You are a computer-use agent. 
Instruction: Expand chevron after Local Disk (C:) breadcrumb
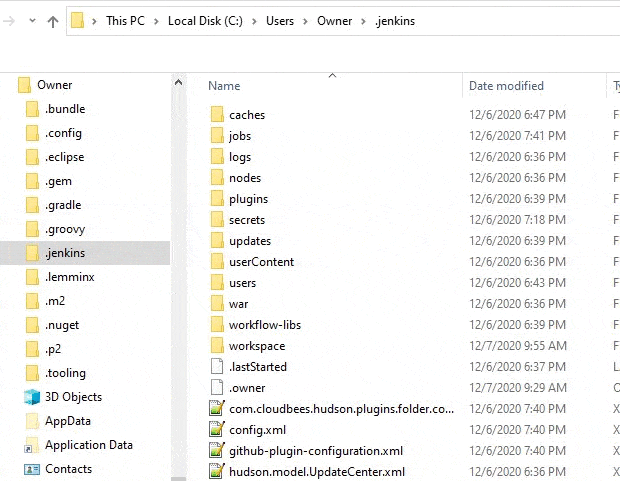254,21
